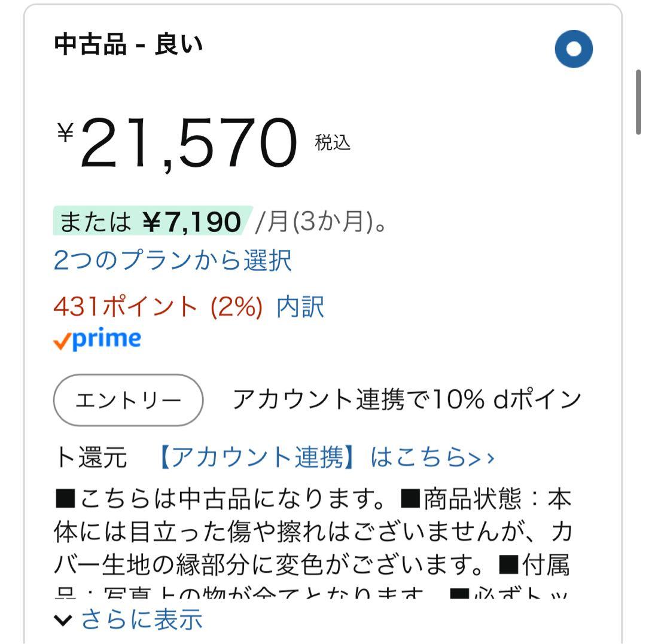Click the >> arrows after はこちら
The height and width of the screenshot is (644, 646).
(x=484, y=457)
